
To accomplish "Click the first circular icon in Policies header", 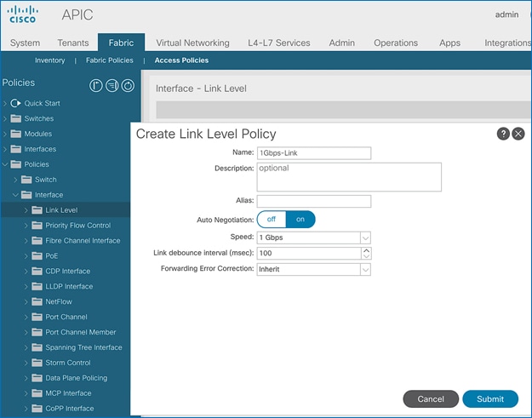I will coord(96,85).
